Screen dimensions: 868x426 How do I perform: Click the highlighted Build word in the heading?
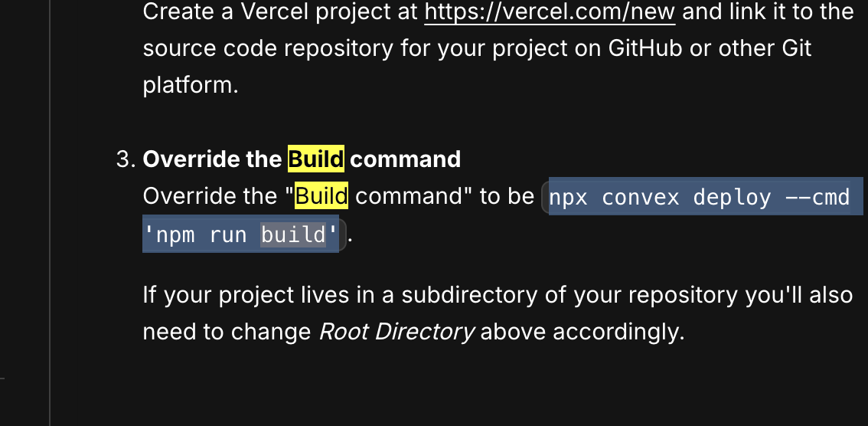point(316,159)
